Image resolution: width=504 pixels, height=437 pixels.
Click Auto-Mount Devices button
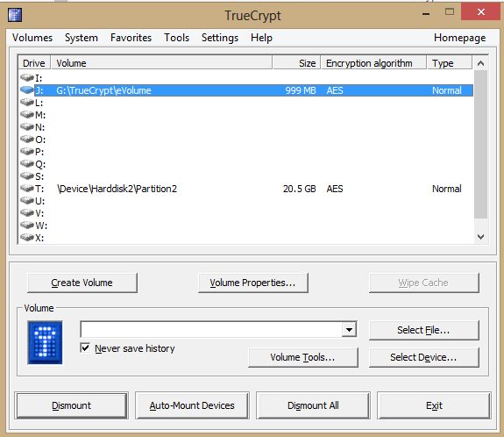click(x=192, y=405)
